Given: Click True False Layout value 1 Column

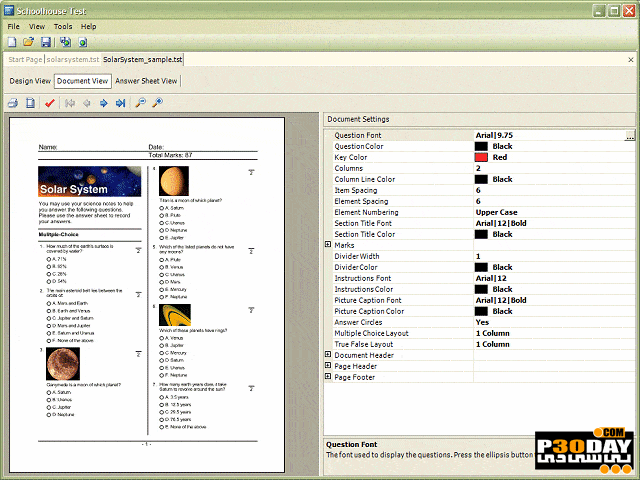Looking at the screenshot, I should pyautogui.click(x=493, y=344).
